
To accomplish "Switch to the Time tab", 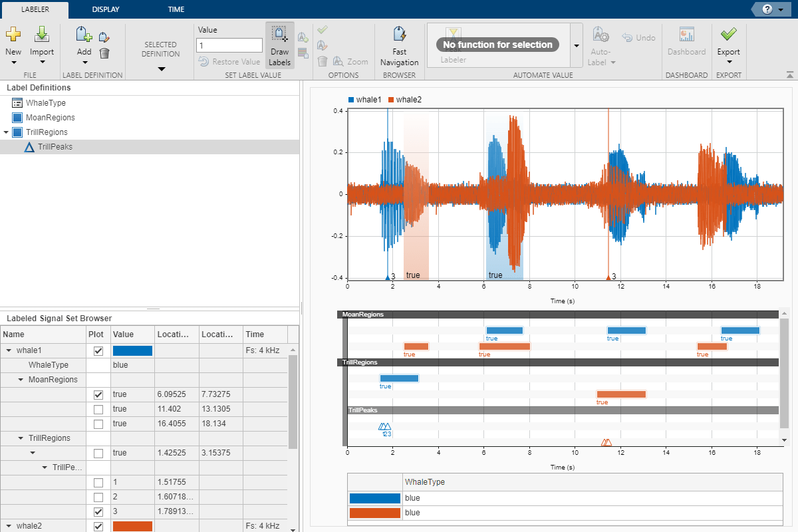I will [x=176, y=9].
